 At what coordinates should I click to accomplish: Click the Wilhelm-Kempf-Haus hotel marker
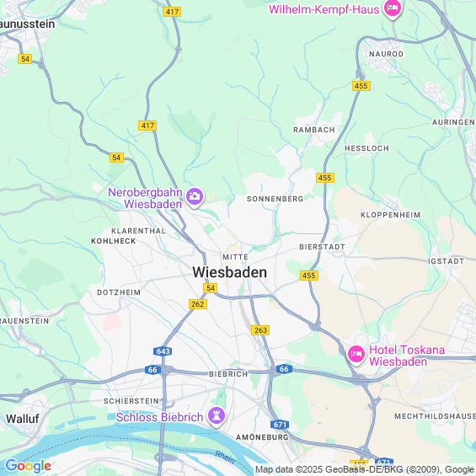point(393,9)
